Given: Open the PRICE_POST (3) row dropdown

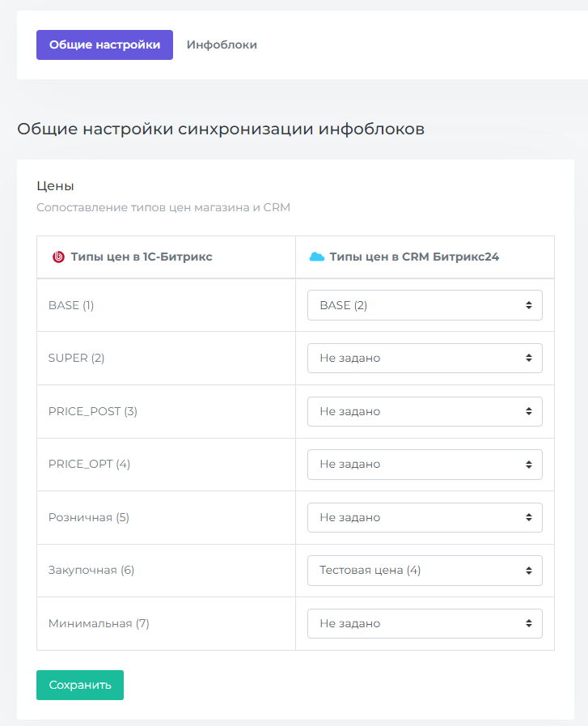Looking at the screenshot, I should tap(425, 411).
